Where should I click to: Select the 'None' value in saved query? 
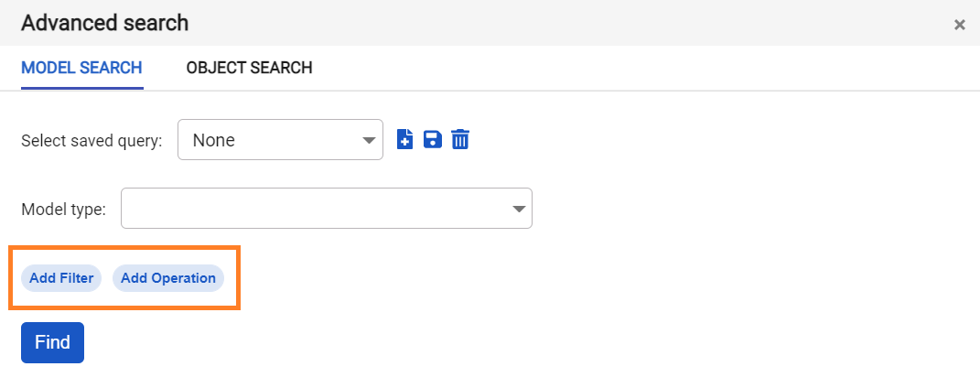point(215,140)
